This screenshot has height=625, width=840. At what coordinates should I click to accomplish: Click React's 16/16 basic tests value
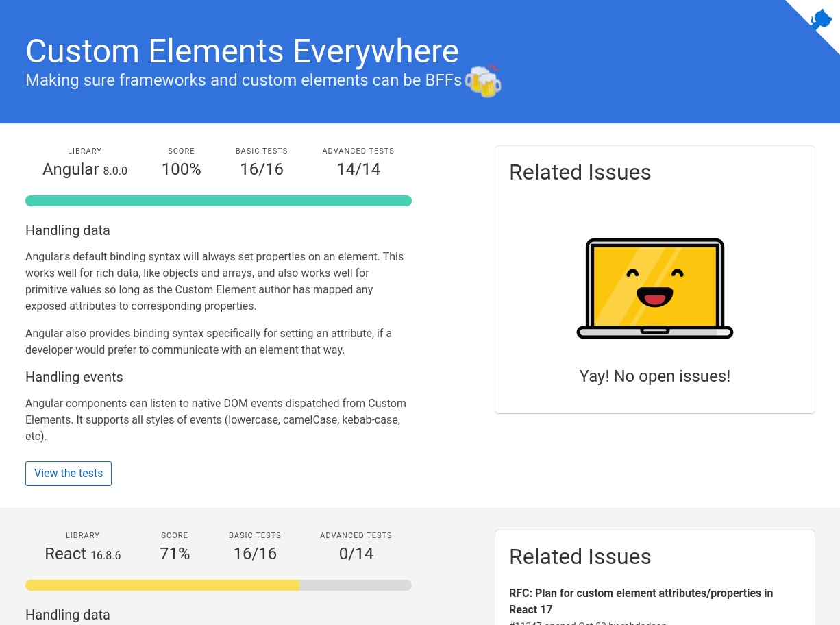255,554
